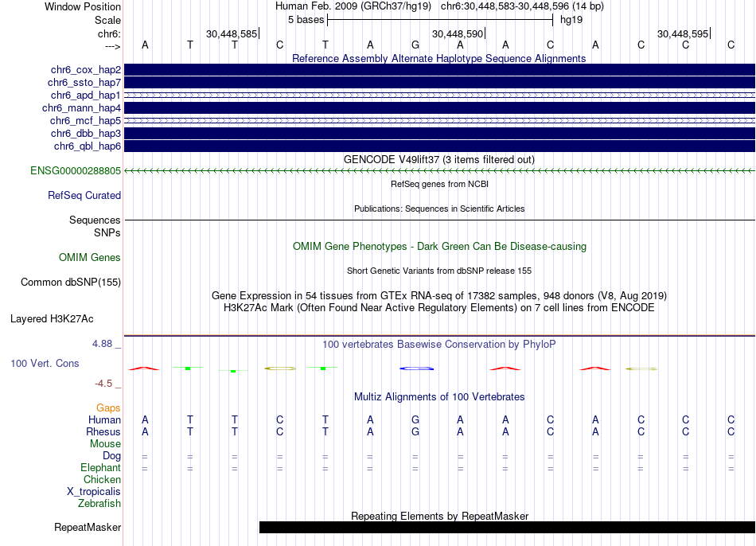Click the RepeatMasker track label
The width and height of the screenshot is (756, 546).
[88, 527]
